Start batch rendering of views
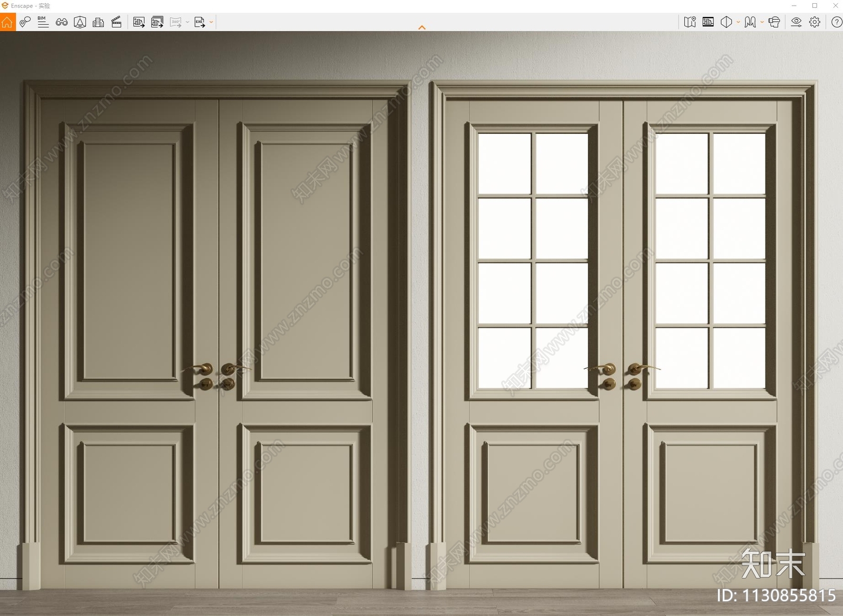843x616 pixels. pos(157,22)
